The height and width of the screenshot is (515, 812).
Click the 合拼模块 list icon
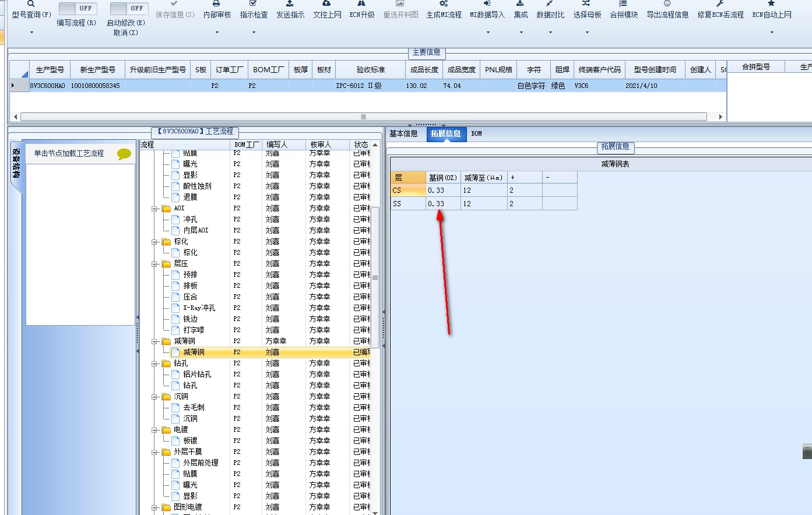[x=623, y=3]
